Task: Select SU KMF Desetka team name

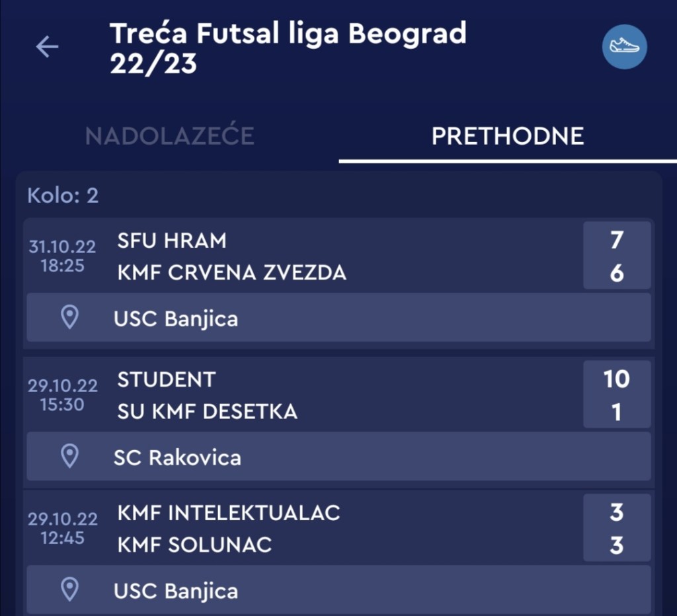Action: click(207, 412)
